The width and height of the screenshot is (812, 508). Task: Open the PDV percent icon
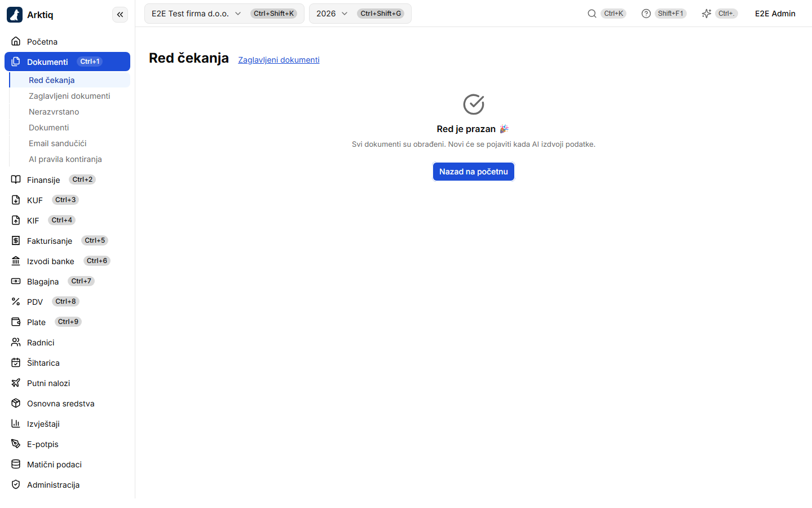(16, 301)
